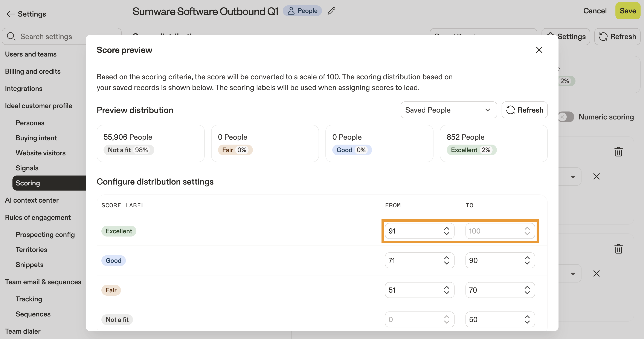Click the Save button
Viewport: 644px width, 339px height.
point(627,11)
